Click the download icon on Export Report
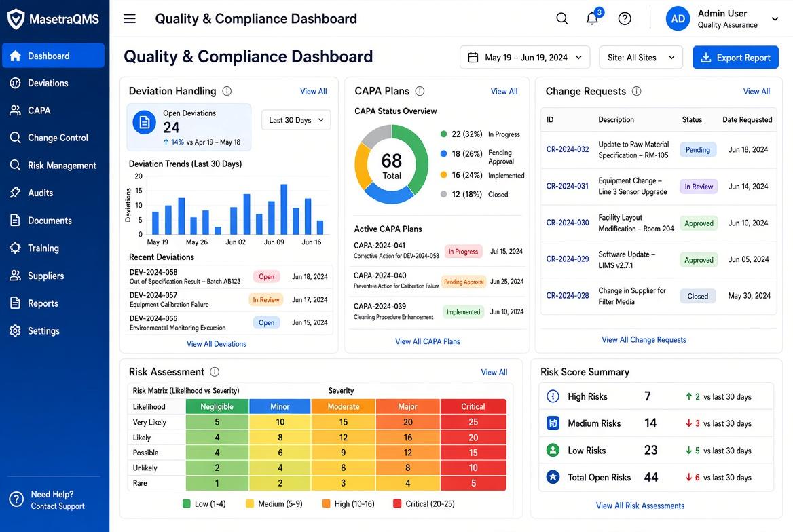793x532 pixels. (705, 58)
